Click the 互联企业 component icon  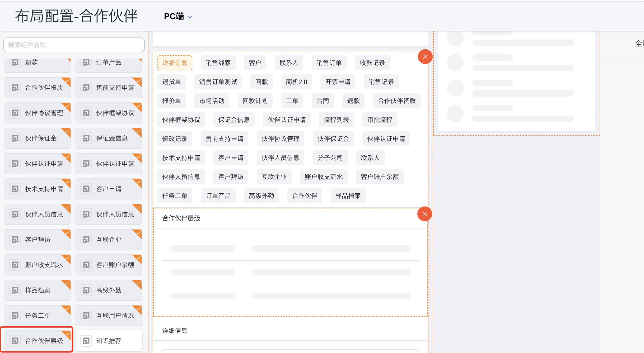coord(86,240)
